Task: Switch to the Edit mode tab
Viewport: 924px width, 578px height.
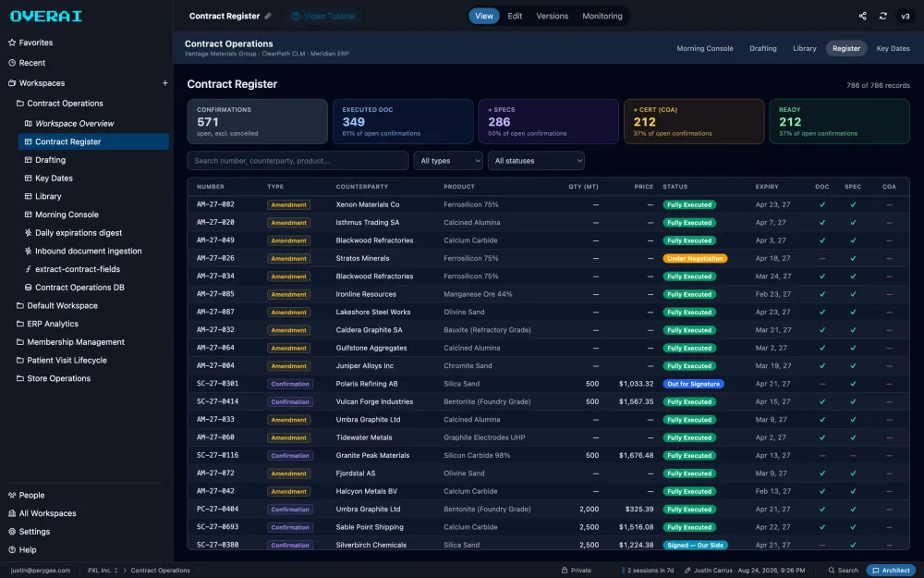Action: (515, 16)
